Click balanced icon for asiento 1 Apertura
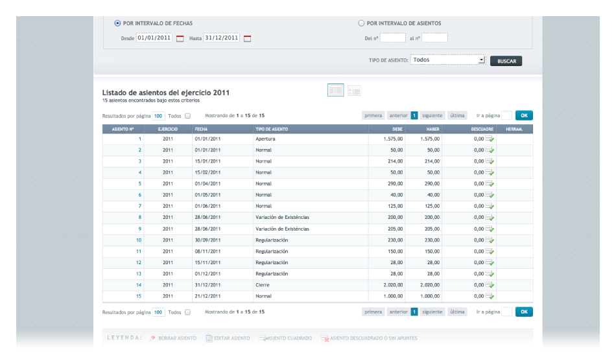The image size is (616, 364). click(x=490, y=139)
